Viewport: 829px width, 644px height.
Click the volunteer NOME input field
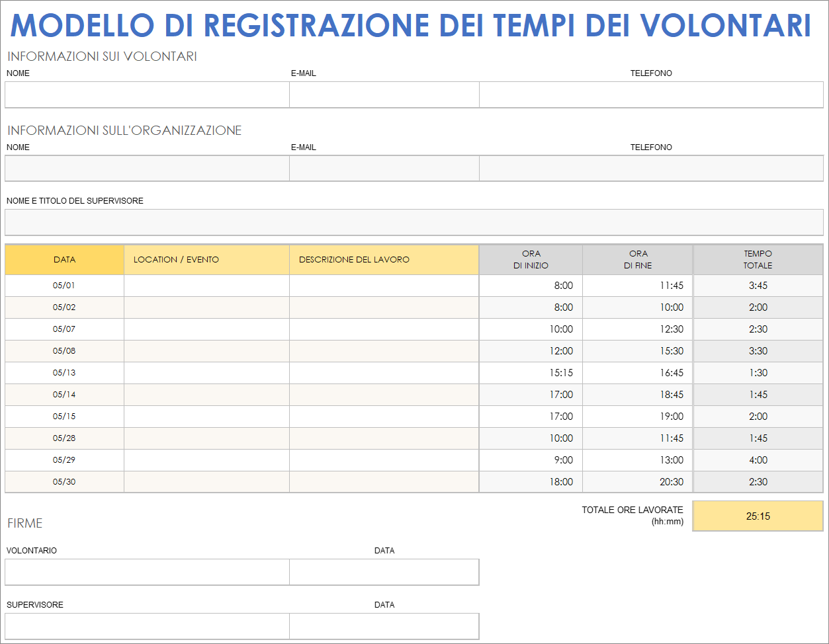pos(146,94)
